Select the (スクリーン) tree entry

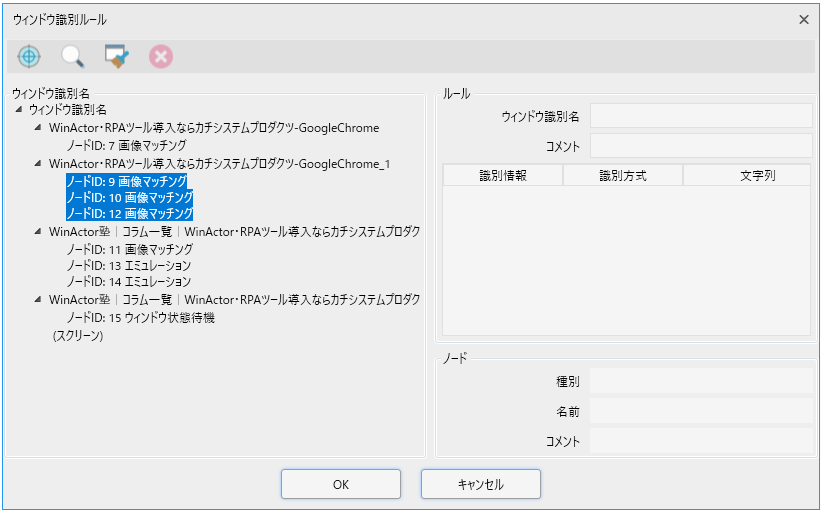point(78,336)
